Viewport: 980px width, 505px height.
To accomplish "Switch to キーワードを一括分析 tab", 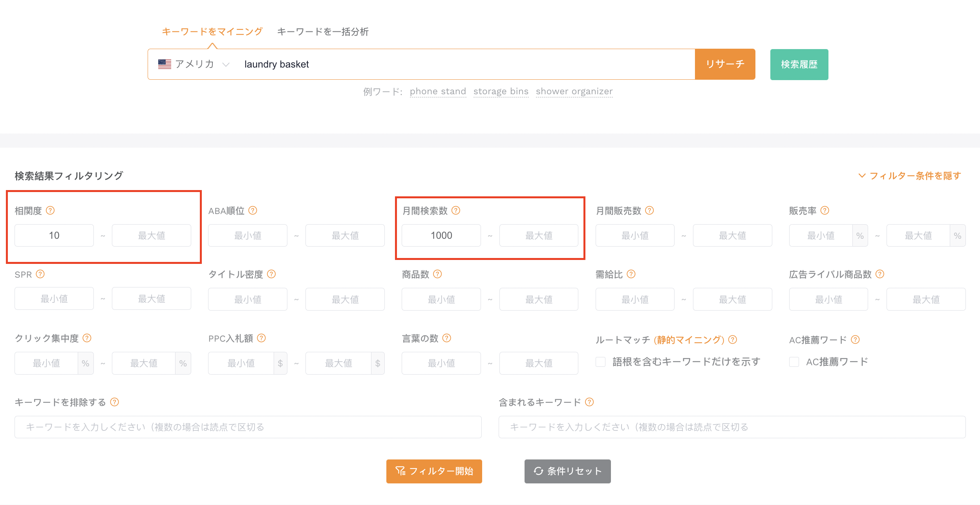I will [x=323, y=32].
